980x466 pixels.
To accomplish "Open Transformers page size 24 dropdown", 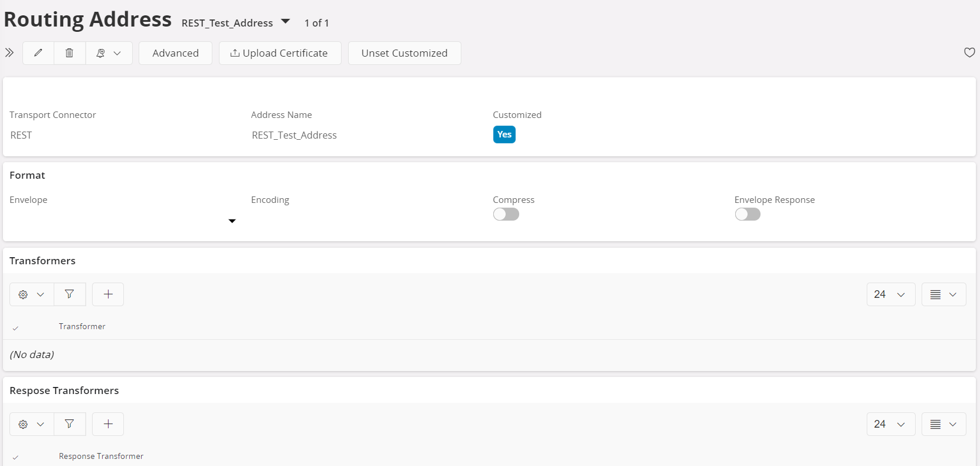I will click(890, 294).
